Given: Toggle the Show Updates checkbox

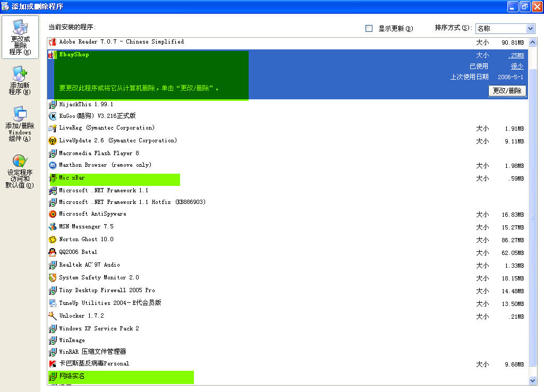Looking at the screenshot, I should (369, 29).
